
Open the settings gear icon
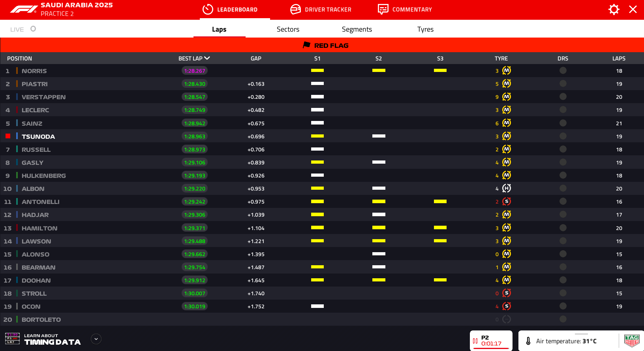pyautogui.click(x=614, y=9)
